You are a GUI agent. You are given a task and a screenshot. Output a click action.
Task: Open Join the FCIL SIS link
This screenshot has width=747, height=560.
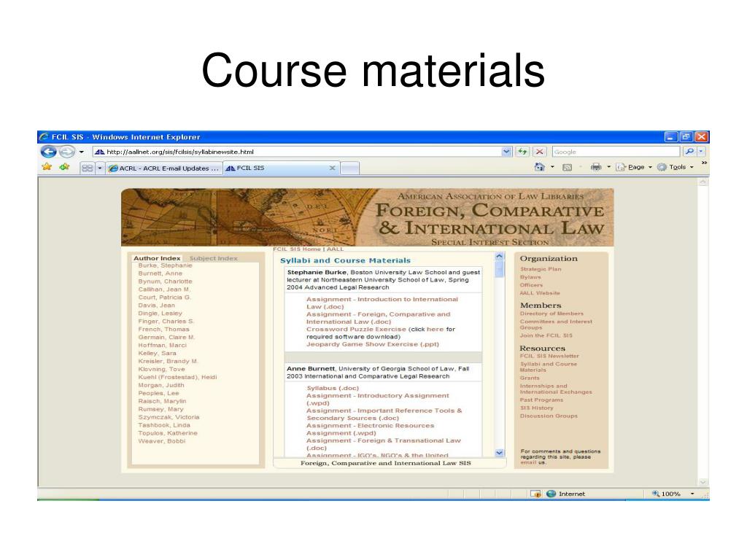(x=546, y=335)
